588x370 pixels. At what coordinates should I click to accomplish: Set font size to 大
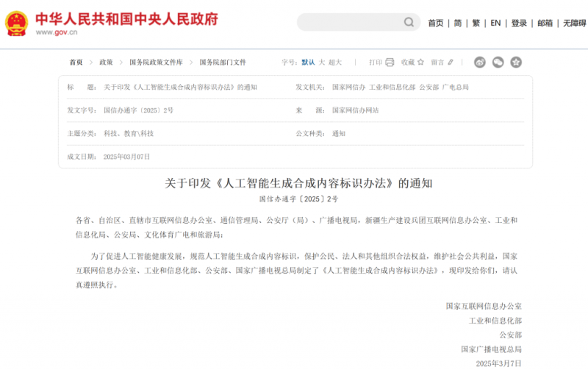coord(321,63)
